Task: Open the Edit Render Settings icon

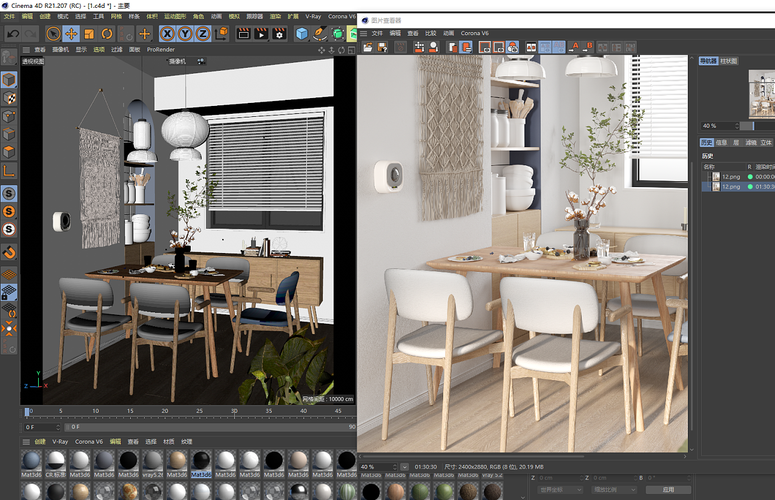Action: 281,33
